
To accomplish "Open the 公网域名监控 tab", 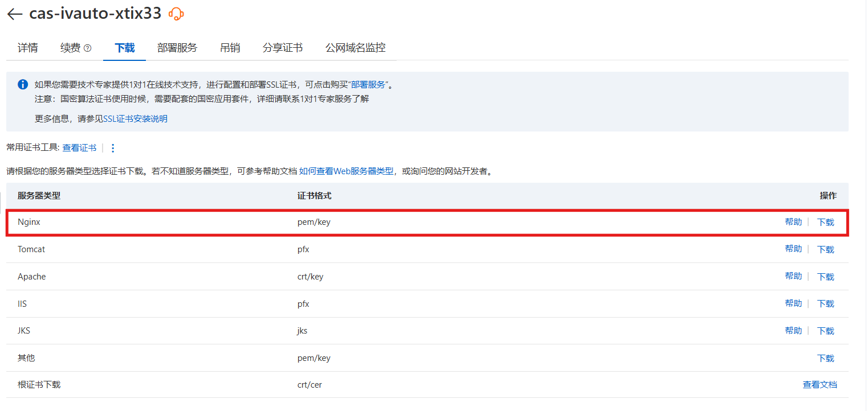I will point(355,48).
